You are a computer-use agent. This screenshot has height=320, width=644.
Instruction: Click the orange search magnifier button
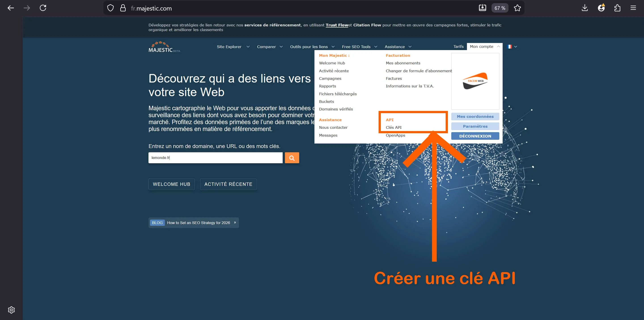tap(292, 158)
